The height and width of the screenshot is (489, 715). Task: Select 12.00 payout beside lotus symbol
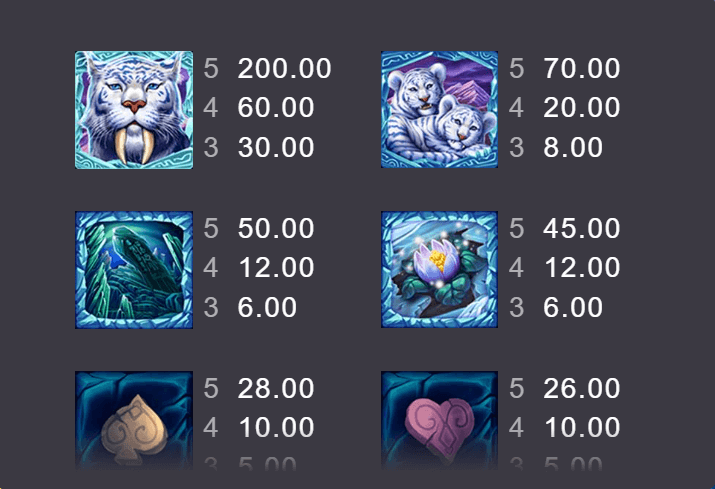[x=581, y=267]
